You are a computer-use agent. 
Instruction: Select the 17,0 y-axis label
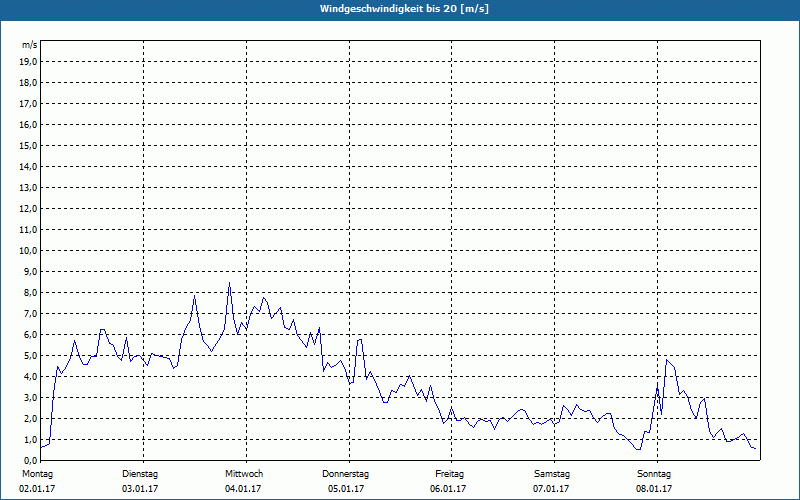(x=29, y=104)
